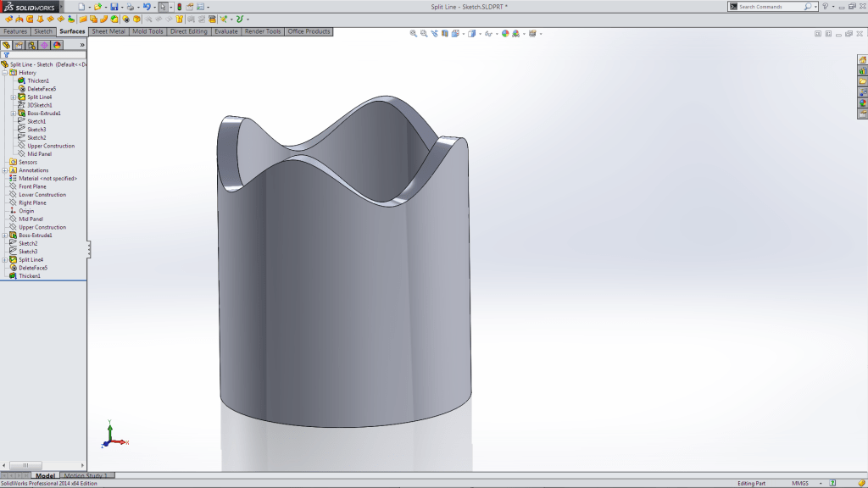This screenshot has width=868, height=488.
Task: Select the Zoom to Fit icon
Action: (413, 35)
